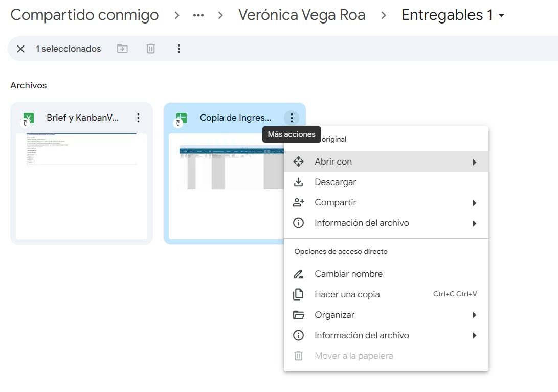The image size is (558, 392).
Task: Click the trash icon in selection toolbar
Action: coord(150,49)
